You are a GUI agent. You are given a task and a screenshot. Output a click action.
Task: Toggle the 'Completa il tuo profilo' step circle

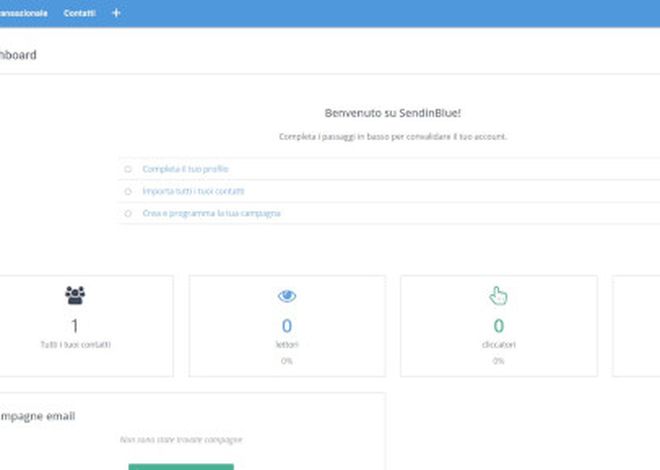(x=128, y=169)
